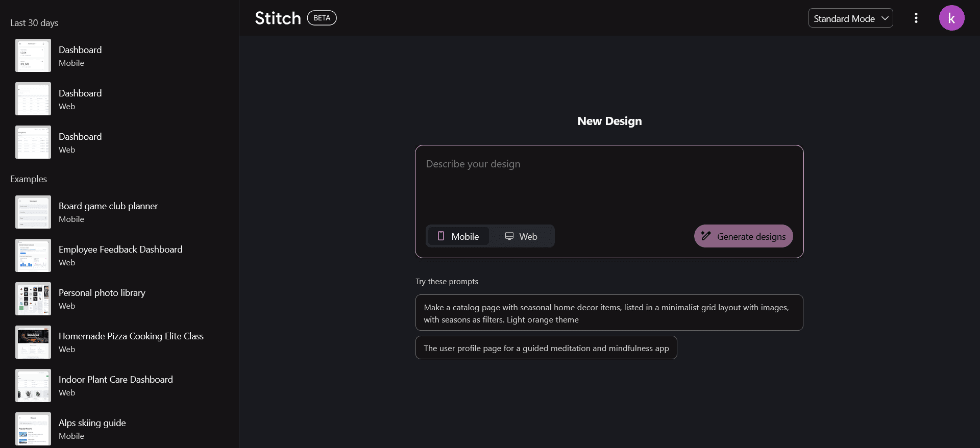Open the Board game club planner thumbnail
Image resolution: width=980 pixels, height=448 pixels.
[x=33, y=212]
